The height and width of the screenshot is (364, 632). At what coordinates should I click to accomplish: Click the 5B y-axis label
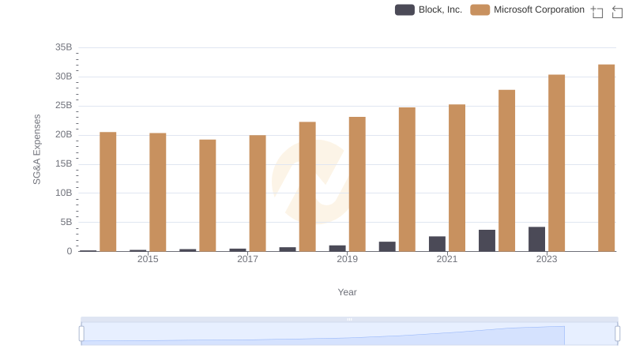(x=66, y=222)
